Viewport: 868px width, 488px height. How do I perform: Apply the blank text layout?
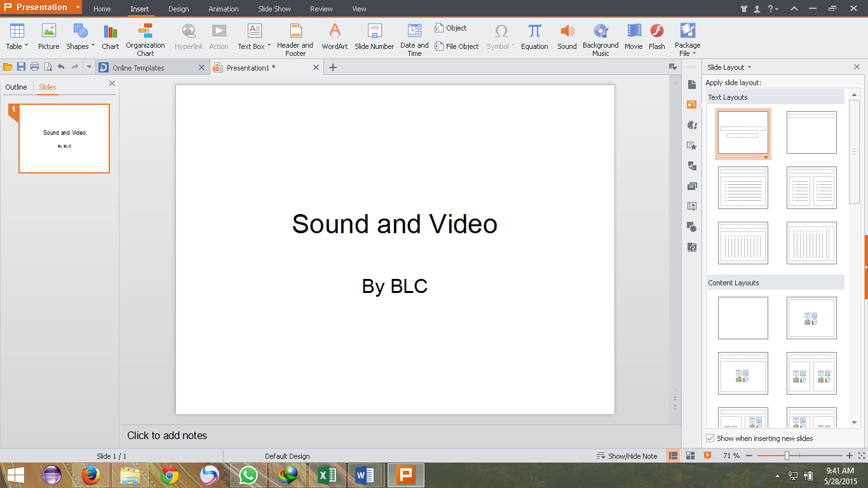(x=811, y=132)
